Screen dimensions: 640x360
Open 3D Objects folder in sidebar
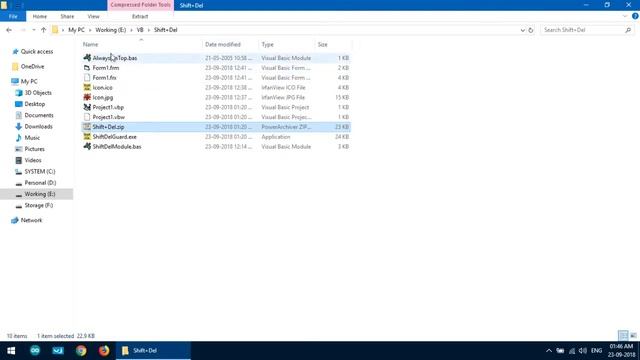coord(38,93)
